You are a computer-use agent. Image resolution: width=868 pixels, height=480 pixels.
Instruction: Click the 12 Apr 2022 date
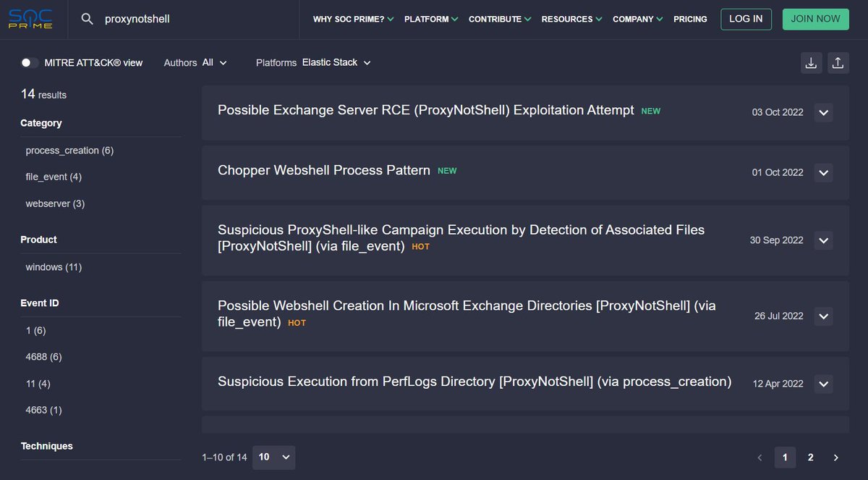coord(778,384)
